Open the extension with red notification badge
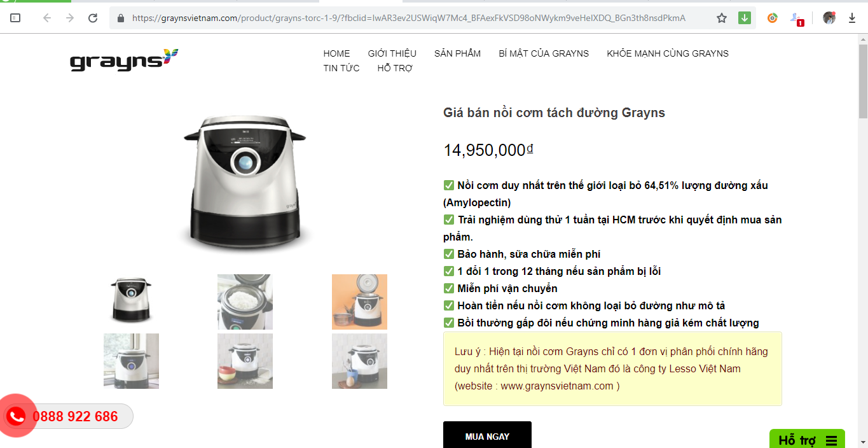Viewport: 868px width, 448px height. pos(797,18)
